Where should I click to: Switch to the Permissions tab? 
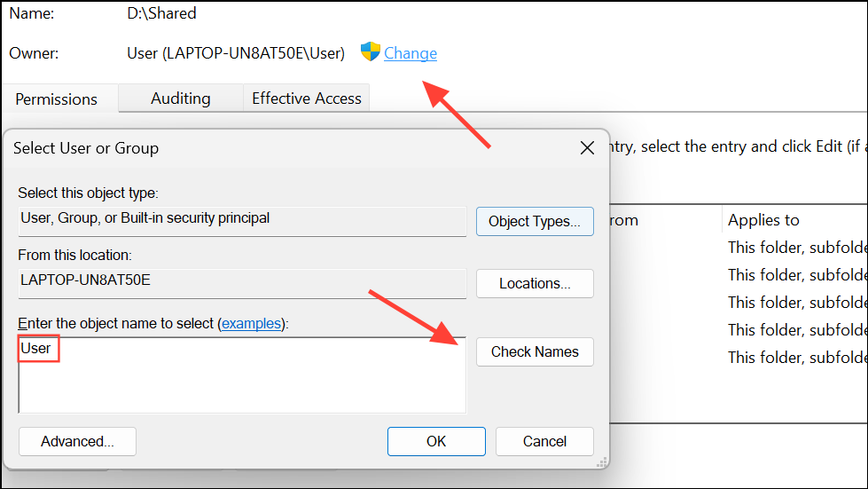pos(57,99)
